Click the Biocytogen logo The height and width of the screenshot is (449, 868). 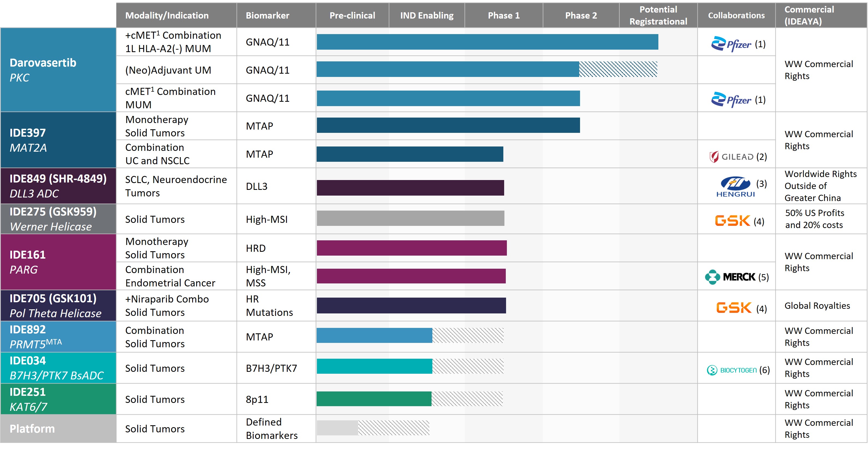732,370
